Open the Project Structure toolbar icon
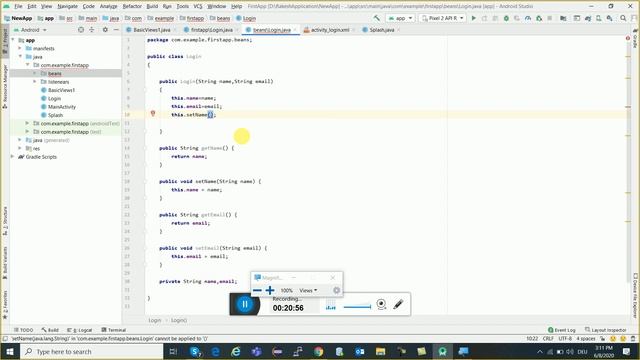 563,18
